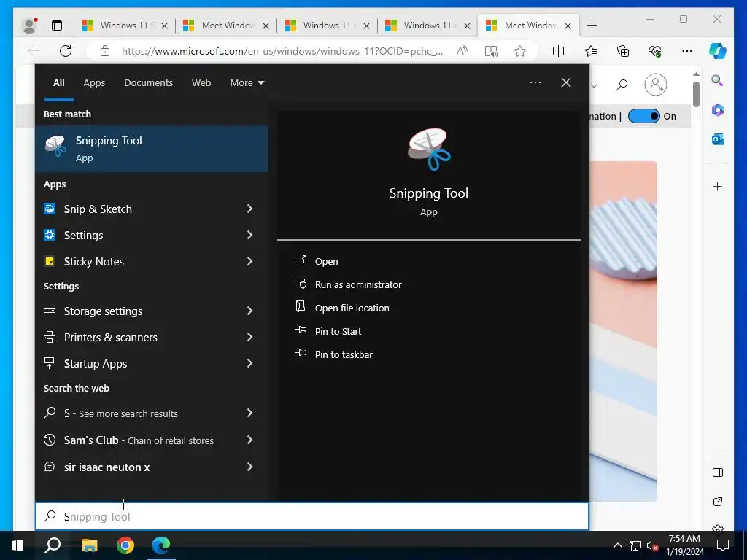Click the Edge split screen icon
This screenshot has height=560, width=747.
(x=558, y=51)
